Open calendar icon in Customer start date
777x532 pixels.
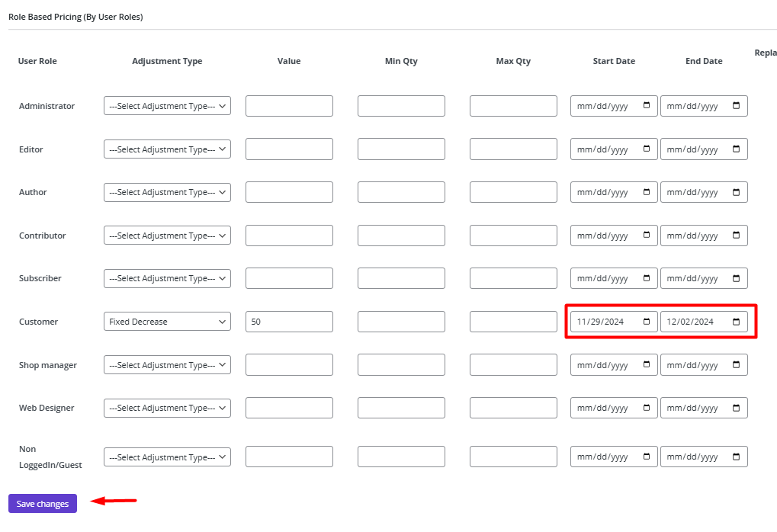point(647,322)
